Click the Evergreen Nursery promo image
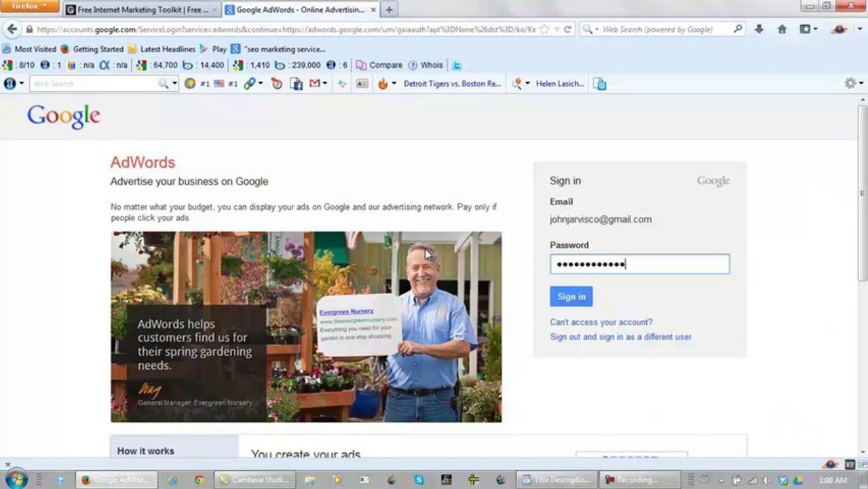The height and width of the screenshot is (489, 868). [x=306, y=327]
